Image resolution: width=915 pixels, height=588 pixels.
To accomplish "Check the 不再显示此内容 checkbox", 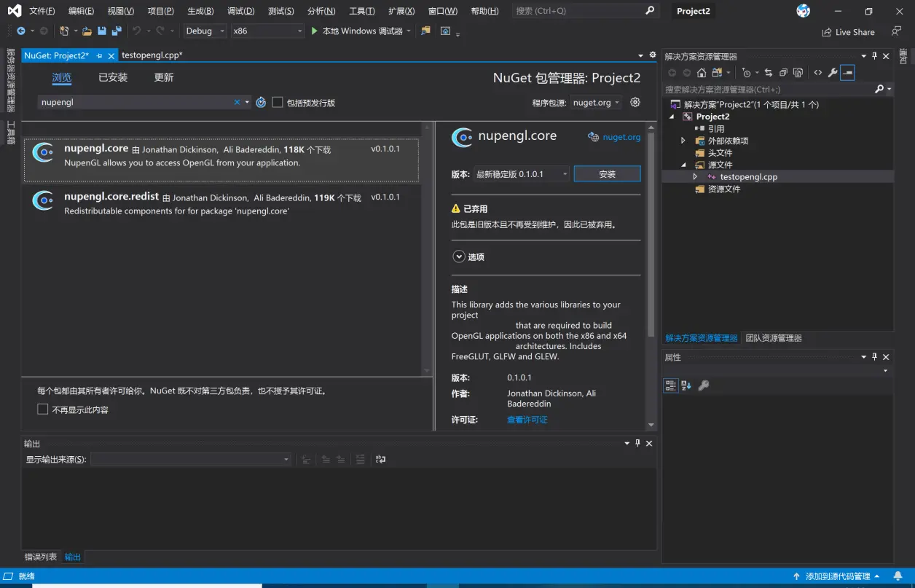I will coord(43,409).
